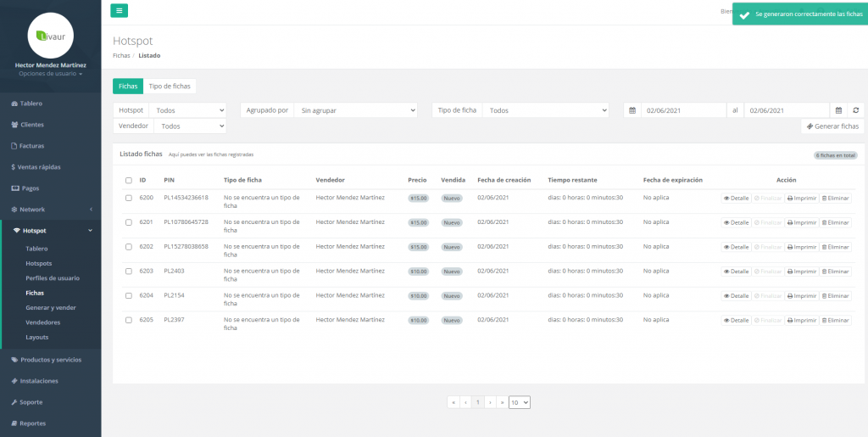View Detalle for ficha 6200
Viewport: 868px width, 437px height.
point(736,199)
